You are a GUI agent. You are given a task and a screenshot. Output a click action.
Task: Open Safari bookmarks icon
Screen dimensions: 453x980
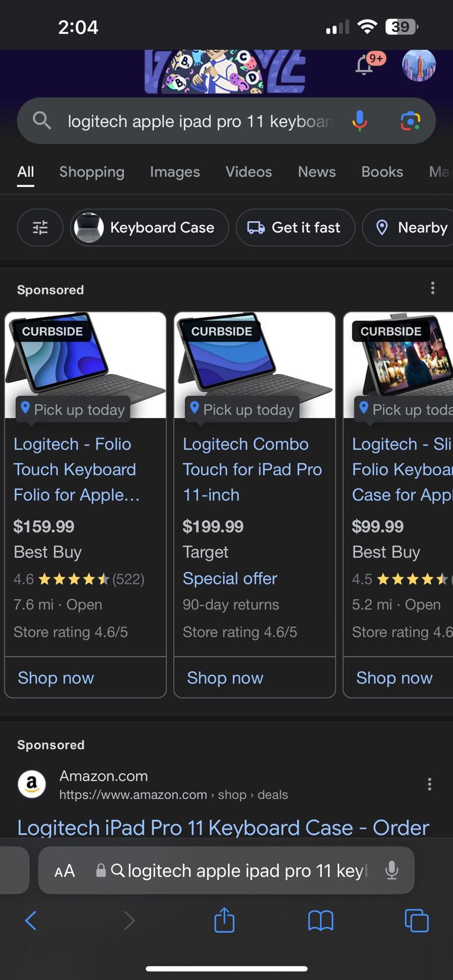[321, 920]
